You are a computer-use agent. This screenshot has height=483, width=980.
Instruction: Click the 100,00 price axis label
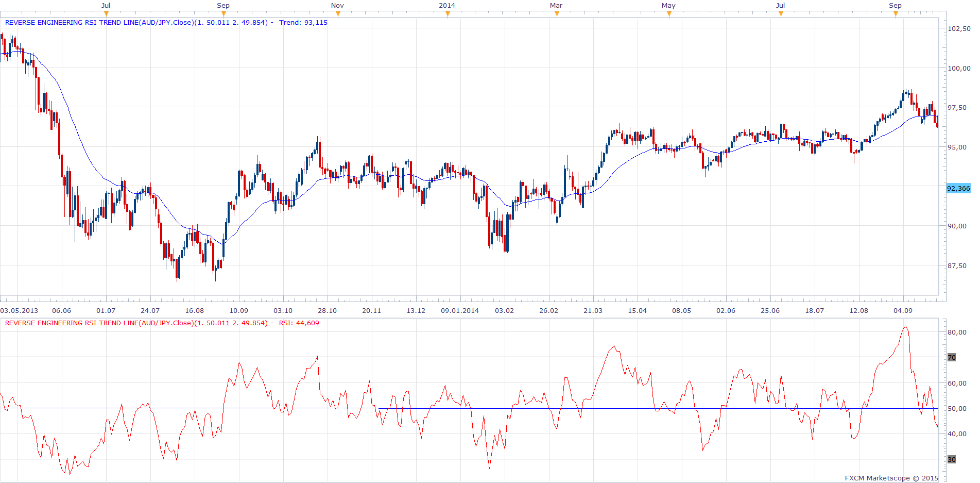(959, 68)
